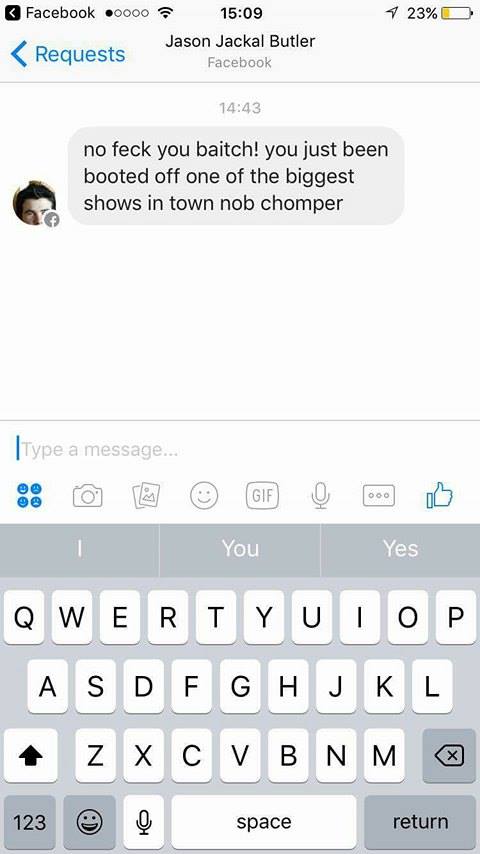The height and width of the screenshot is (854, 480).
Task: Tap the keyboard backspace delete key
Action: 449,755
